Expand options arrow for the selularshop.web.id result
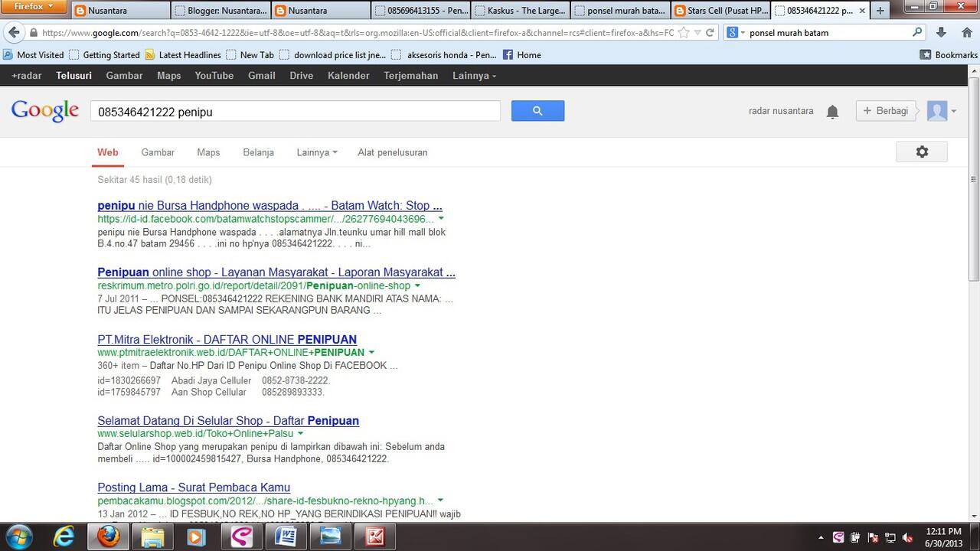980x551 pixels. click(300, 433)
